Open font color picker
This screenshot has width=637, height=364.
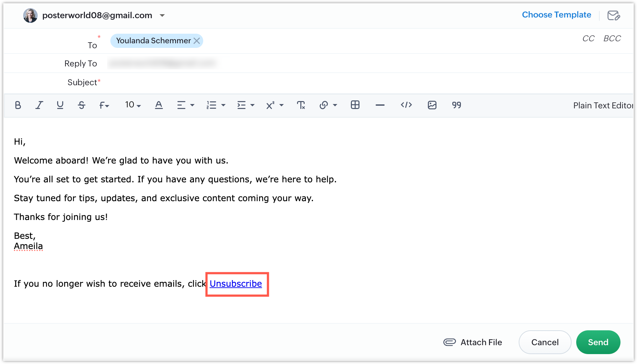point(159,105)
